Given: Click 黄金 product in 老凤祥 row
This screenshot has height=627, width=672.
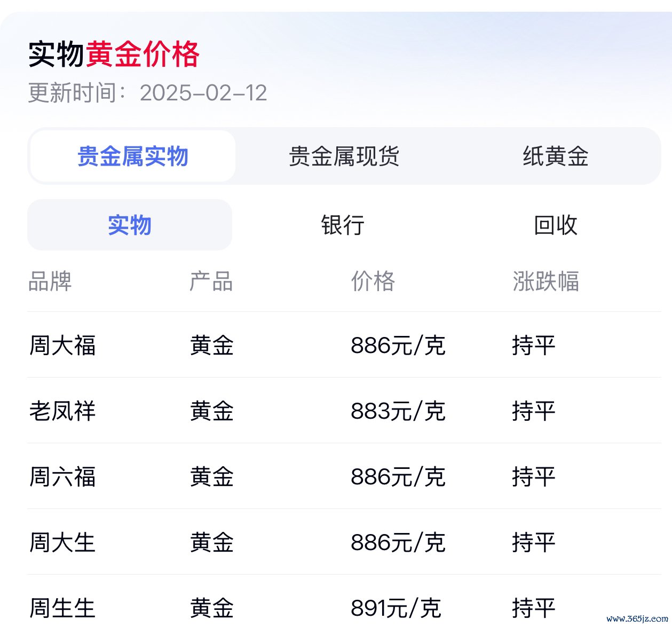Looking at the screenshot, I should tap(212, 411).
